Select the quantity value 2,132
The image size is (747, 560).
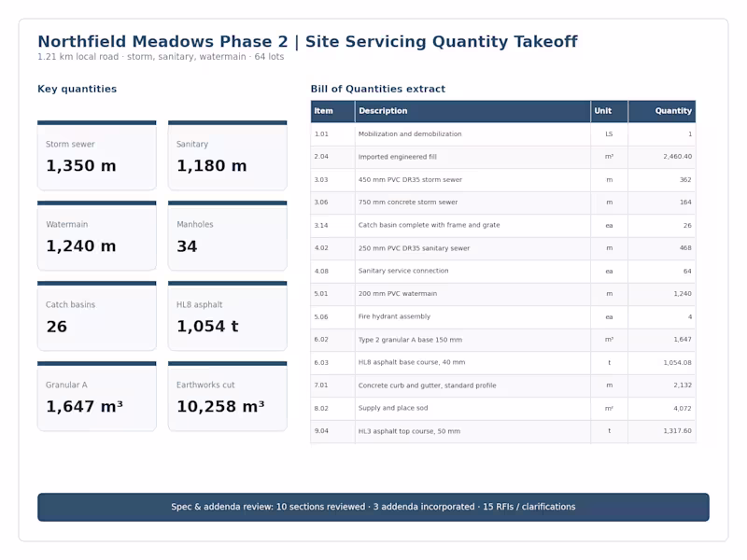point(683,385)
